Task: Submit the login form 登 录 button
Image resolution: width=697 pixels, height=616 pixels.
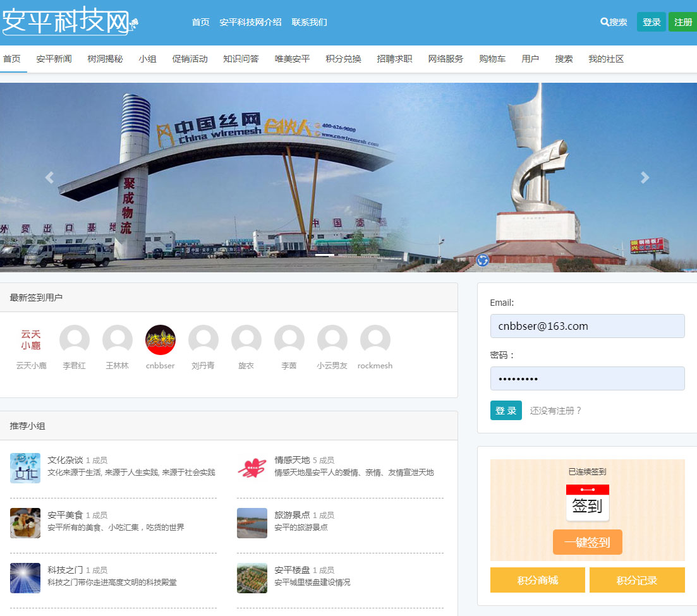Action: [x=506, y=411]
